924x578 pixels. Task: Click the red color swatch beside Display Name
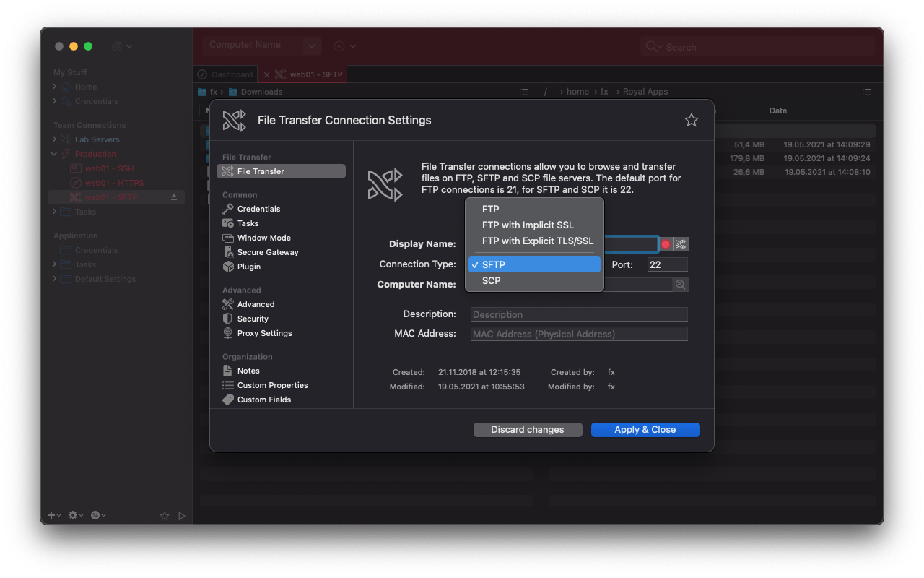pyautogui.click(x=666, y=243)
